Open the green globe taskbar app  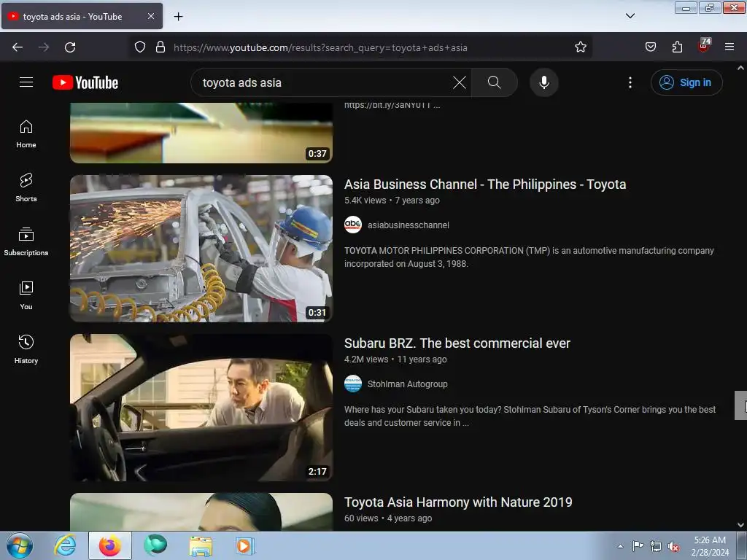click(x=156, y=545)
